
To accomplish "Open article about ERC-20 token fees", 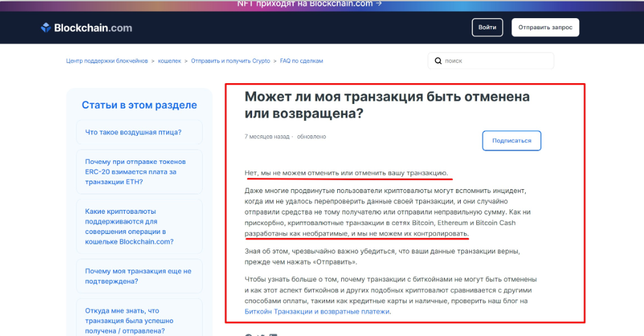I will tap(139, 172).
